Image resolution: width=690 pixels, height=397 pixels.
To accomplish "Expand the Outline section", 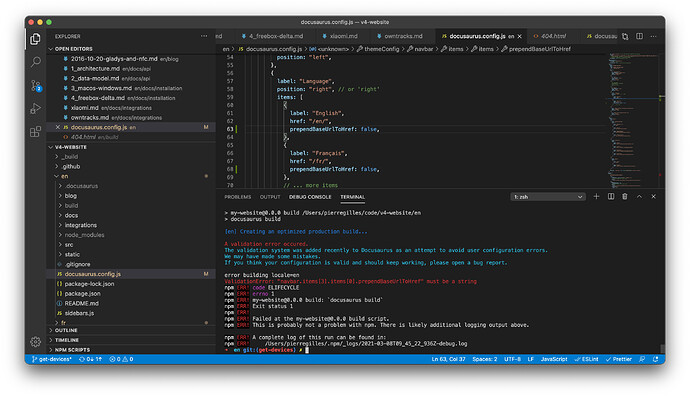I will click(131, 330).
